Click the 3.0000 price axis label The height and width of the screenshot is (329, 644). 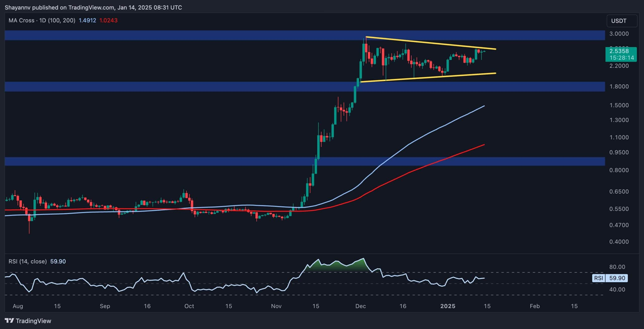tap(619, 34)
